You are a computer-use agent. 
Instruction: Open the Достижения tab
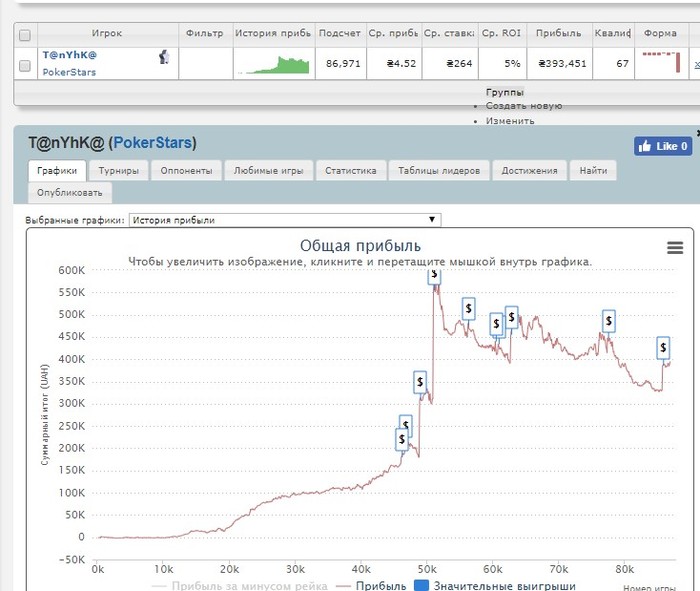click(x=529, y=171)
